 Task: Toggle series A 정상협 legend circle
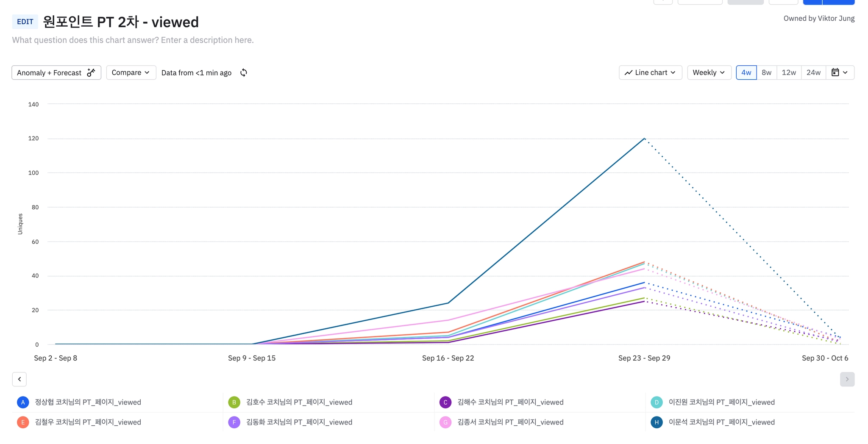coord(23,402)
